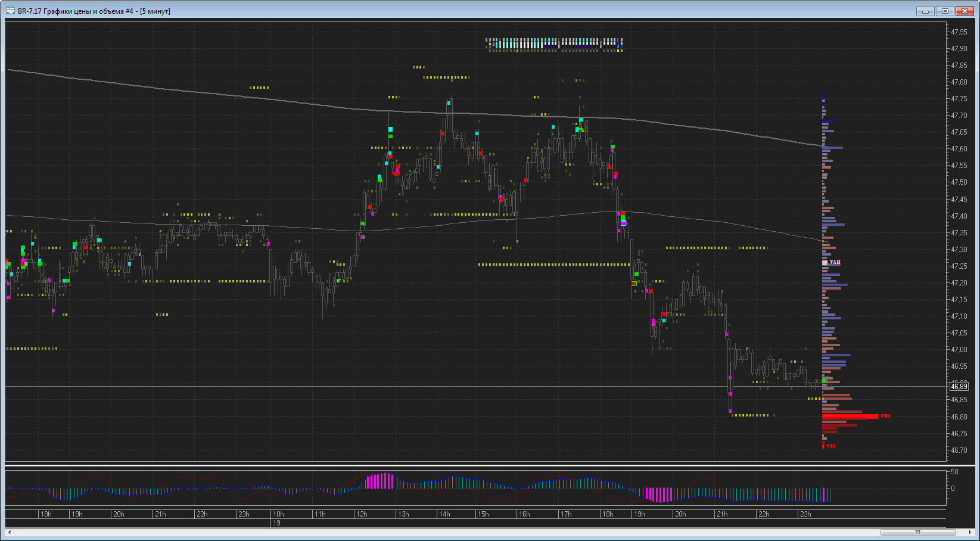Screen dimensions: 980x541
Task: Close the BR-7.17 chart window
Action: (x=965, y=11)
